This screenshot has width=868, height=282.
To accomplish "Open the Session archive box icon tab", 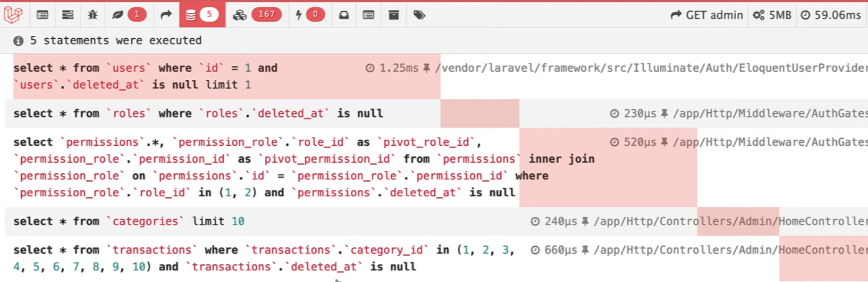I will (x=394, y=15).
